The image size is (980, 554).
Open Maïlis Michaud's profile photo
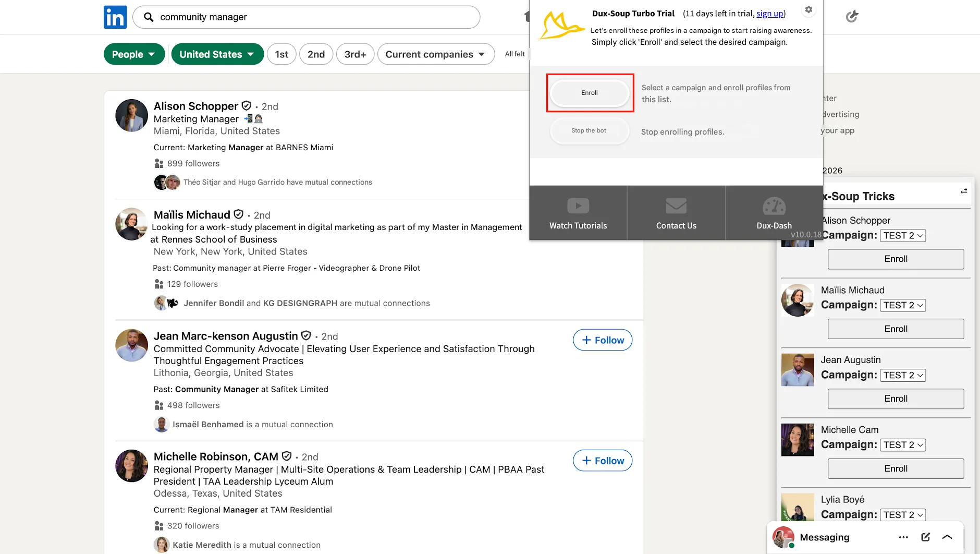(x=131, y=224)
